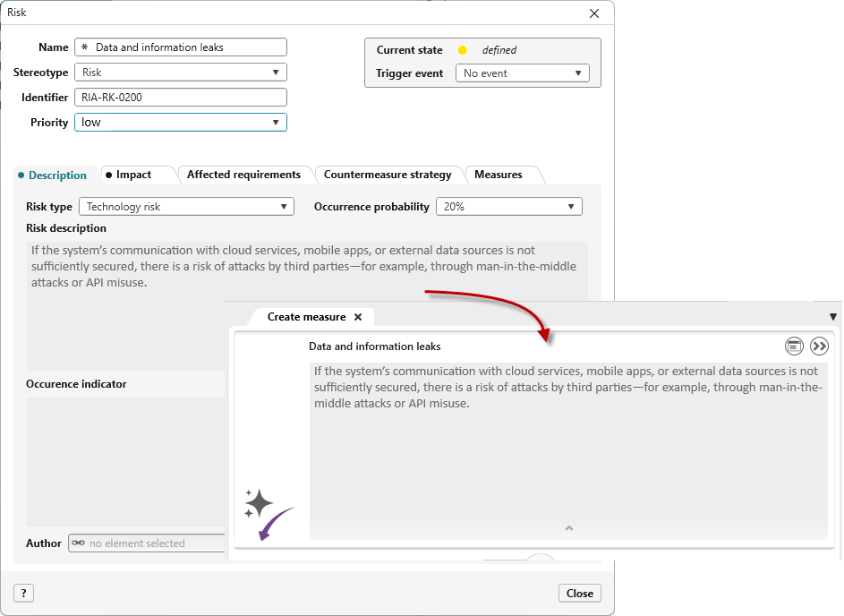Select the Measures tab
The width and height of the screenshot is (844, 616).
click(499, 175)
